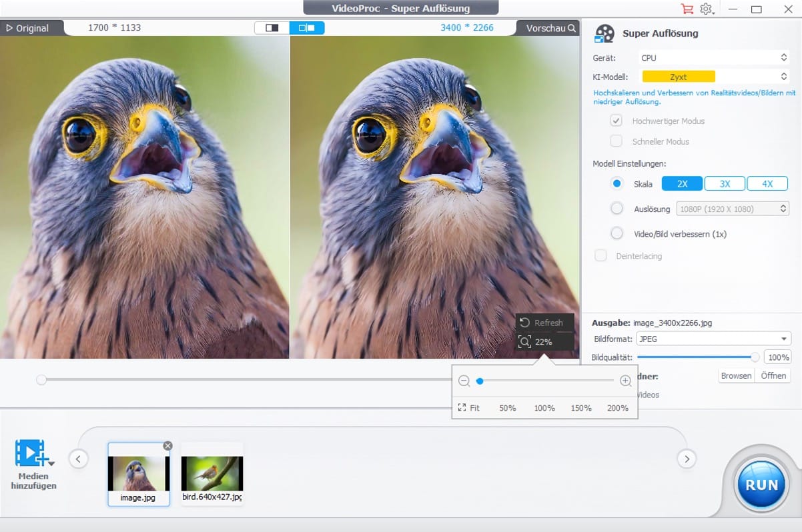
Task: Choose the Fit zoom option
Action: 469,408
